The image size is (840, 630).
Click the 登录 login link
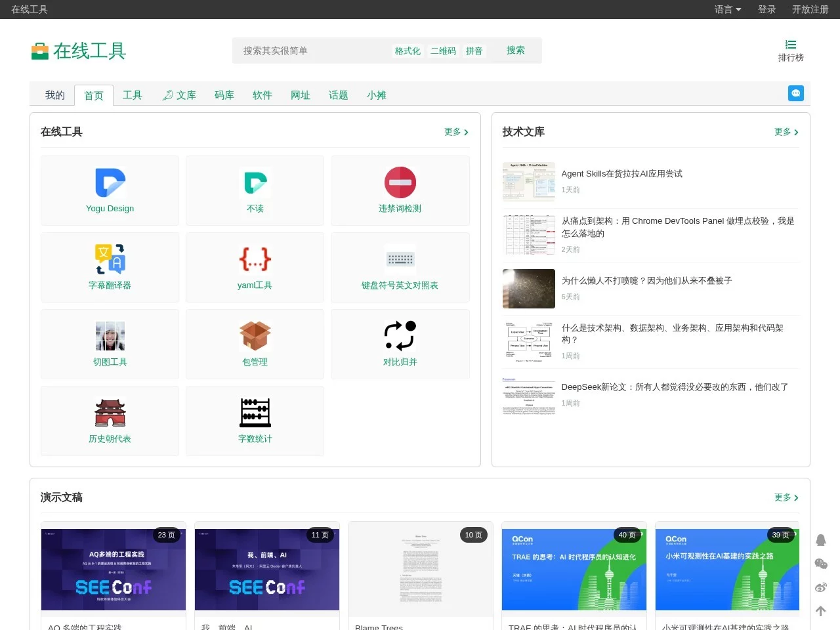pyautogui.click(x=766, y=9)
